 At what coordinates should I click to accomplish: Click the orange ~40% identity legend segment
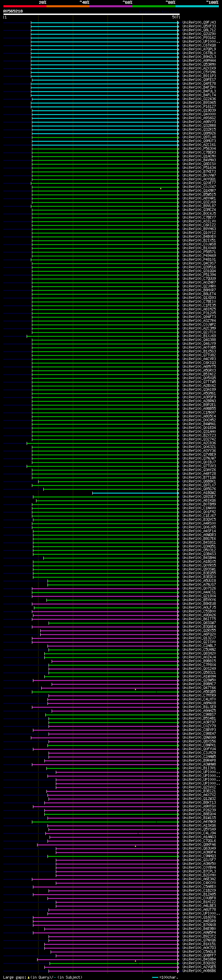pos(68,7)
